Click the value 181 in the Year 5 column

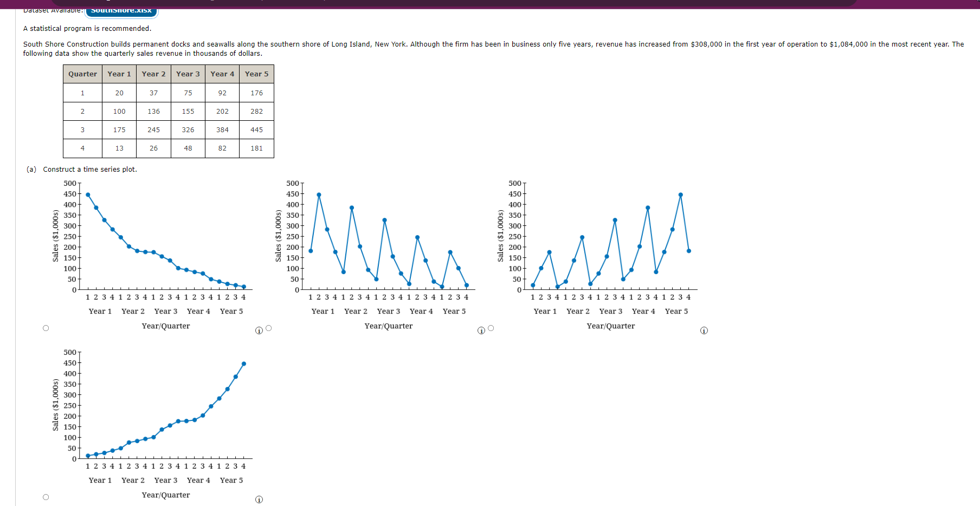[256, 148]
